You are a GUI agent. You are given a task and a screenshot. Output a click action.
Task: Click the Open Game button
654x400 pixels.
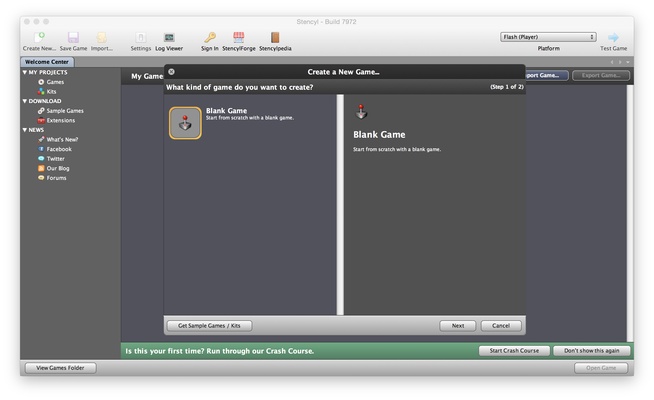tap(601, 368)
